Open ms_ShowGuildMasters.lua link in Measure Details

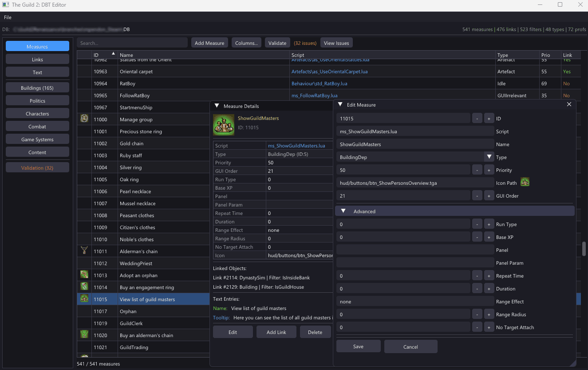pos(296,145)
